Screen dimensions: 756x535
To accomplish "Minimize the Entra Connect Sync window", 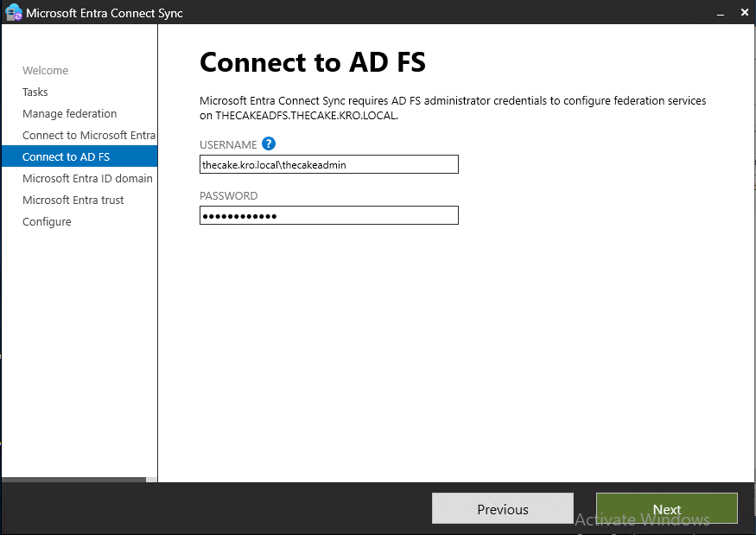I will (721, 13).
